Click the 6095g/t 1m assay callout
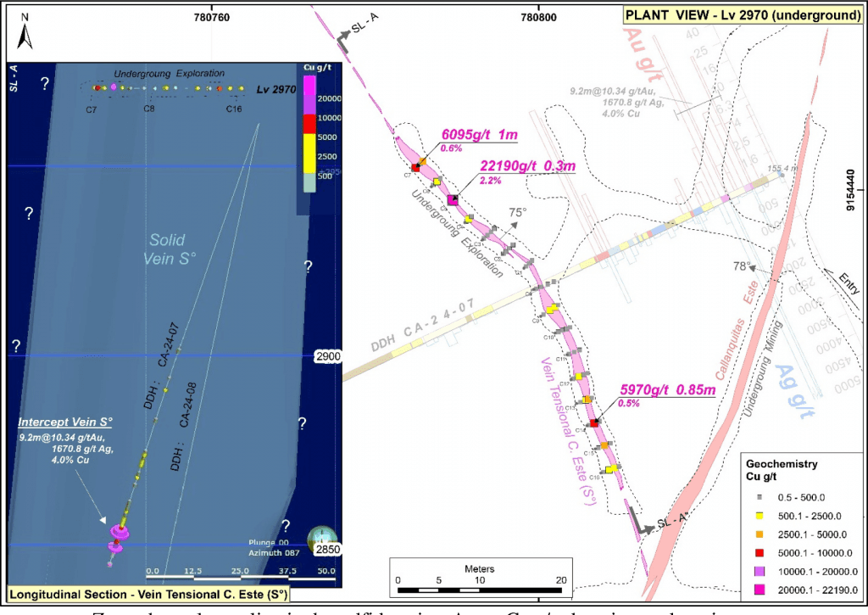Image resolution: width=868 pixels, height=615 pixels. pyautogui.click(x=479, y=135)
